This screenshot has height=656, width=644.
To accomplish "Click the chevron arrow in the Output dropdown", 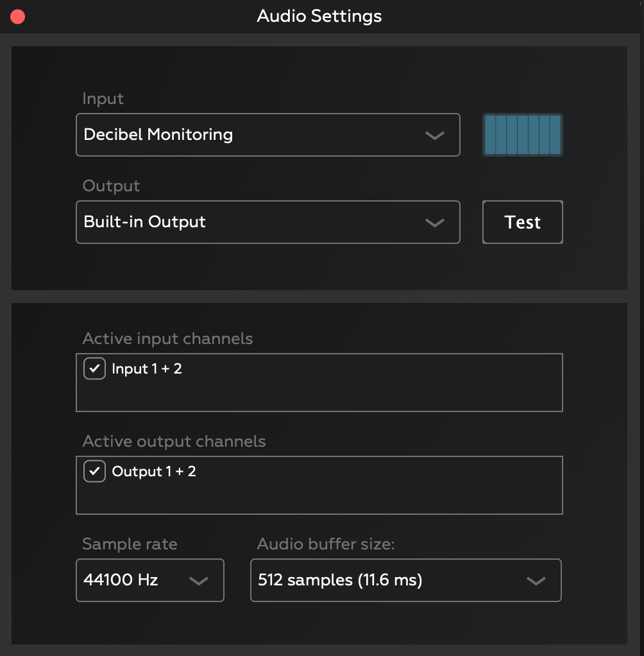I will [x=435, y=223].
